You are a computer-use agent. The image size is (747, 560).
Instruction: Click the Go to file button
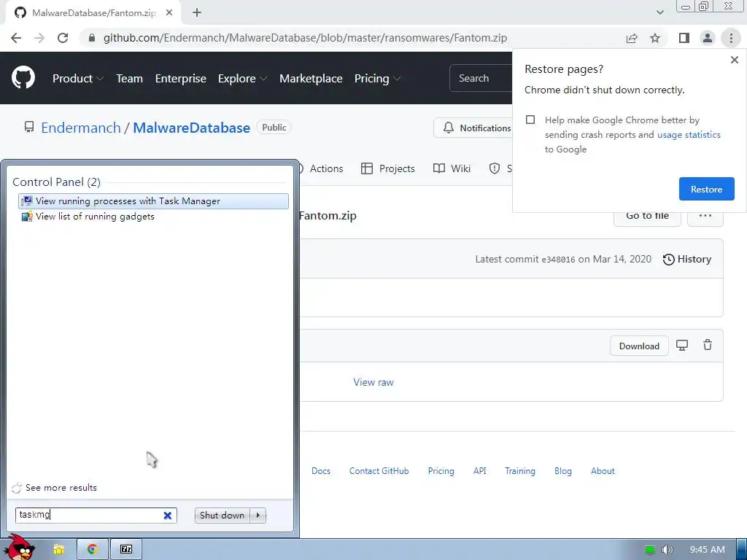[647, 217]
